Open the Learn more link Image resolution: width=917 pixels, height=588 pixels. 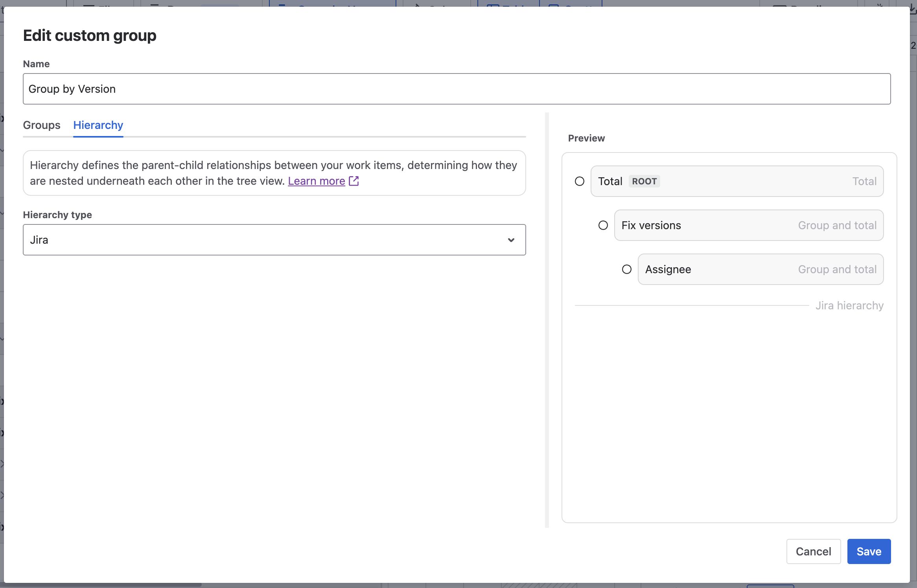click(x=316, y=181)
